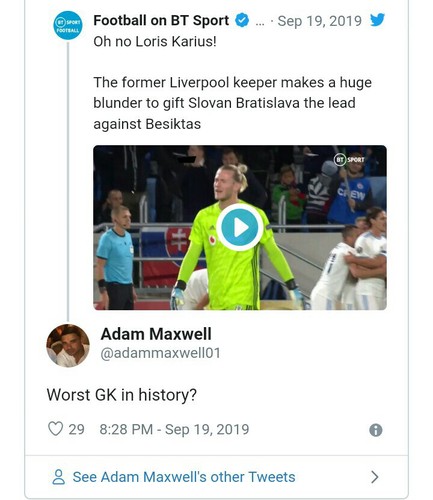Open the tweet info icon

pyautogui.click(x=376, y=430)
